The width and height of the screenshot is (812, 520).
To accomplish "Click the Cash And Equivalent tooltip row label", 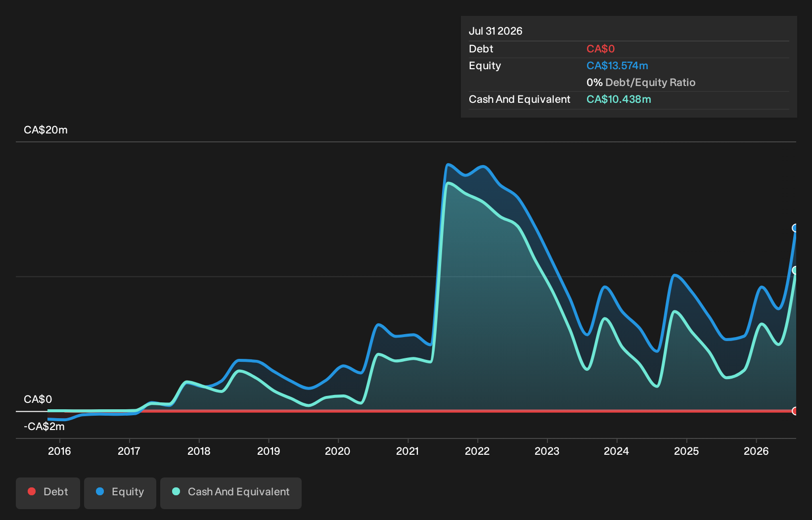I will click(x=519, y=99).
